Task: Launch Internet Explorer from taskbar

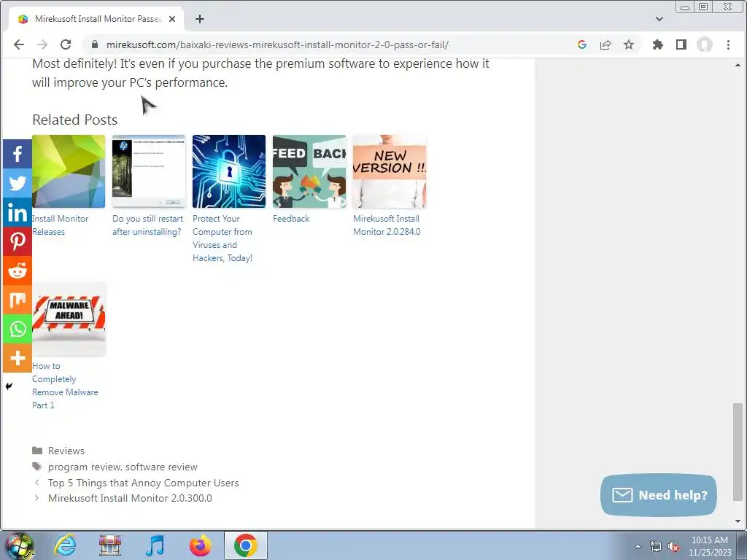Action: [x=65, y=545]
